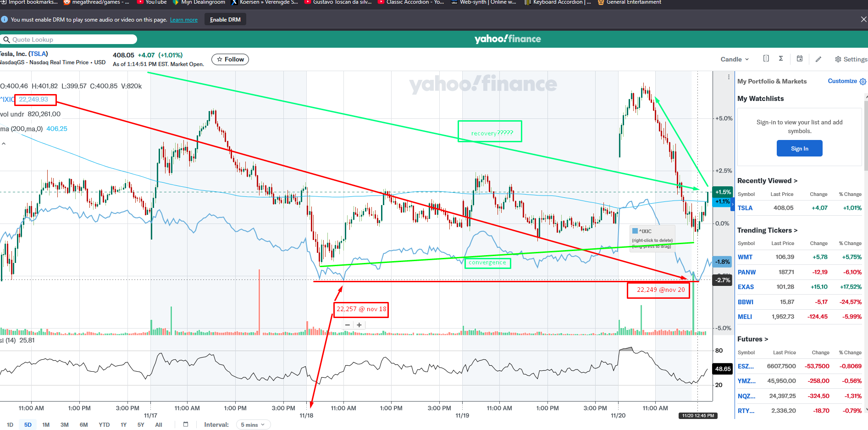Image resolution: width=868 pixels, height=430 pixels.
Task: Select the 3M time range
Action: tap(65, 424)
